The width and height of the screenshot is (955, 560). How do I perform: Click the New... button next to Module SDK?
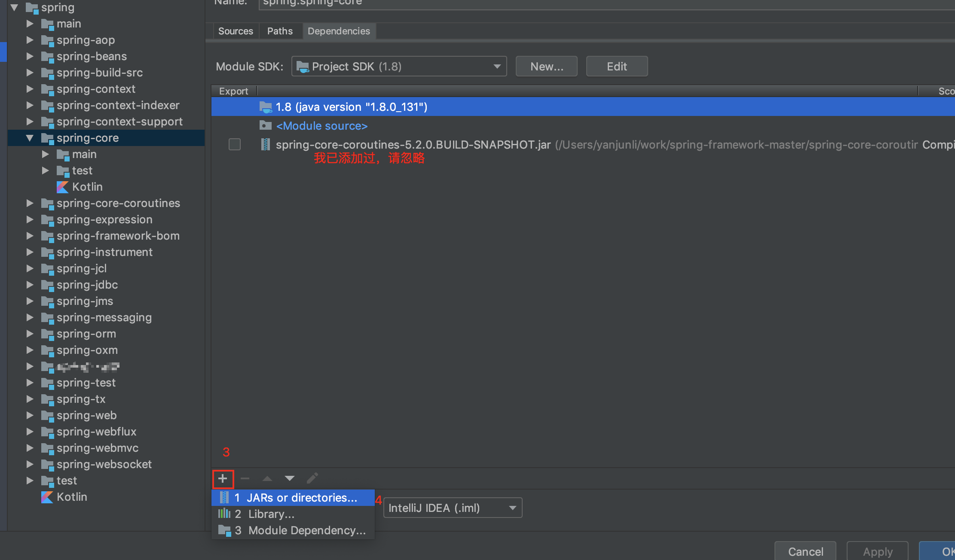pyautogui.click(x=546, y=66)
